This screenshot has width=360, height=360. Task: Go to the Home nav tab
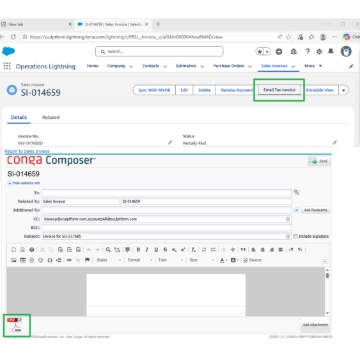coord(93,66)
